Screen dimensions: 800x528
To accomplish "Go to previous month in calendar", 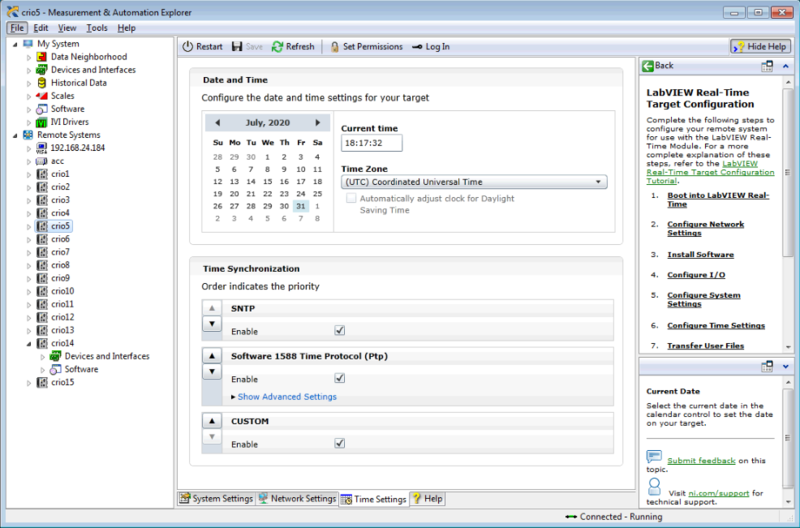I will click(217, 122).
